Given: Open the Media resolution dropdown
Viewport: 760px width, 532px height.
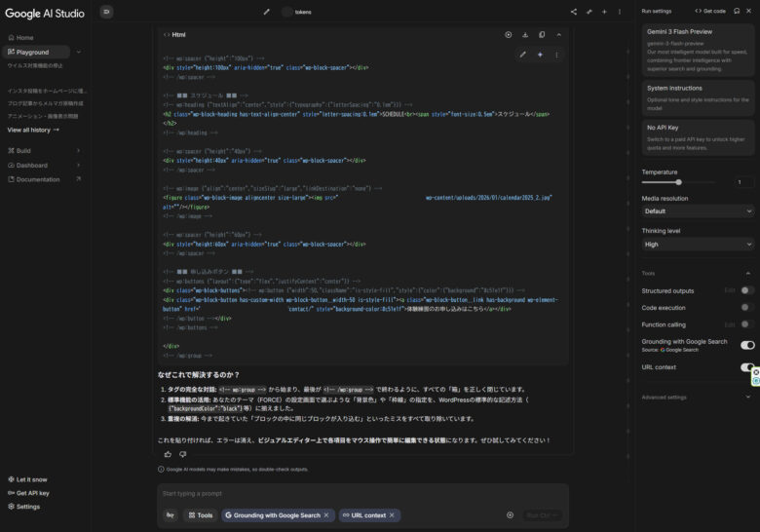Looking at the screenshot, I should (x=698, y=210).
